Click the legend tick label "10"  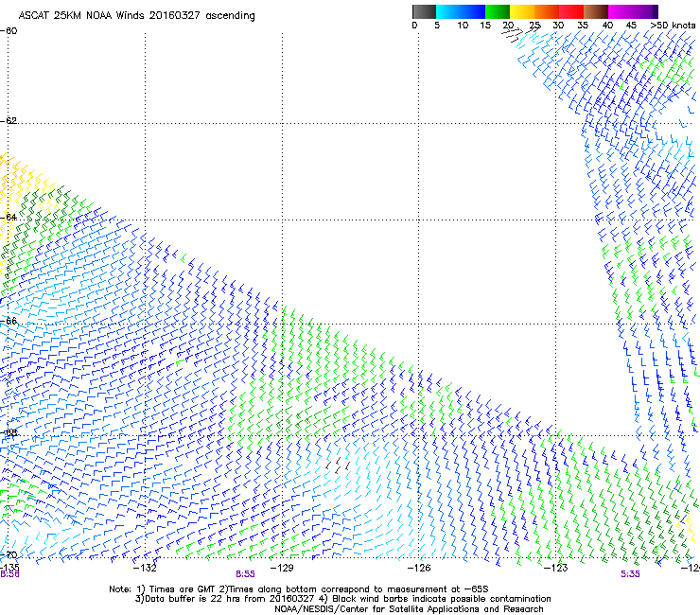tap(463, 26)
